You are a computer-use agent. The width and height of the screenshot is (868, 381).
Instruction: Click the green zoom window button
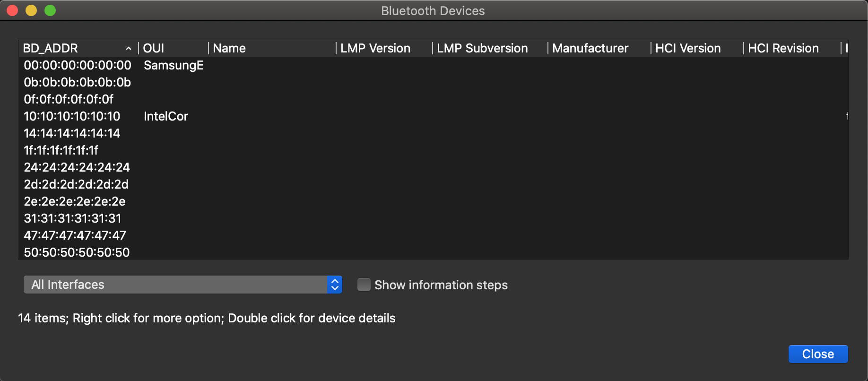[x=50, y=10]
